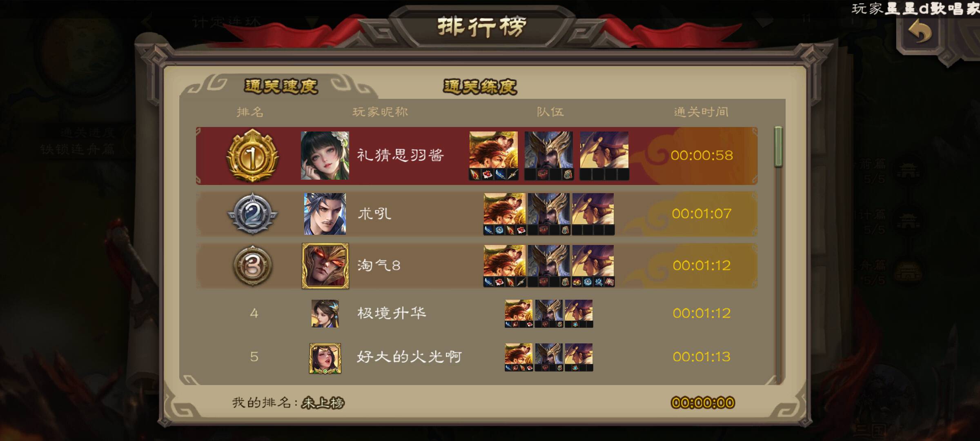Switch to the 通关速度 tab
This screenshot has width=980, height=441.
click(x=281, y=87)
